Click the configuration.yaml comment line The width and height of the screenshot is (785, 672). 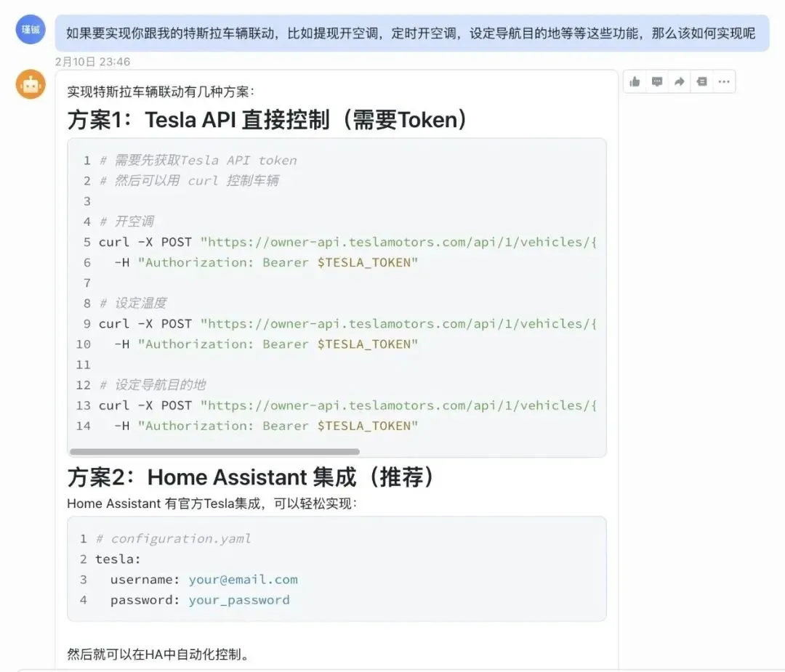click(x=173, y=538)
